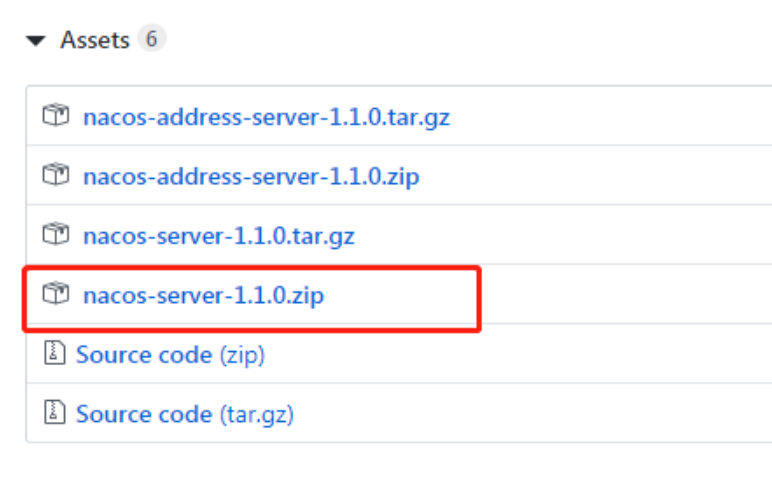Click package icon beside nacos-address-server-1.1.0.zip

point(56,175)
